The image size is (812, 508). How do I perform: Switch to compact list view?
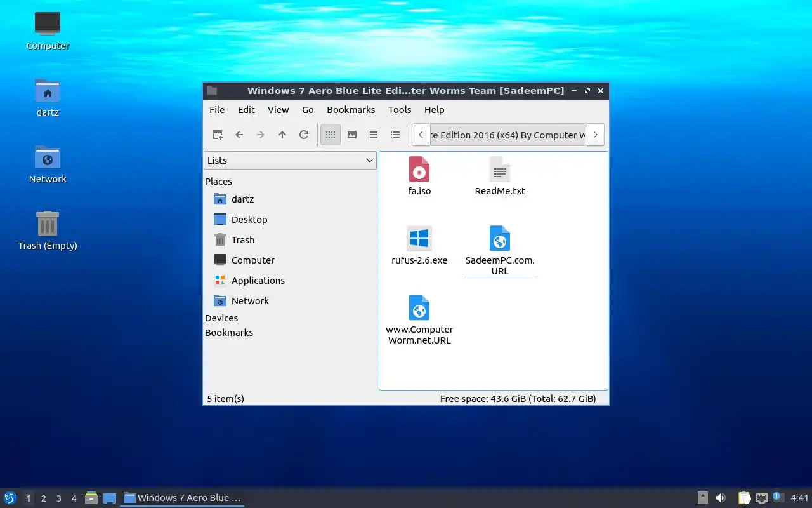(374, 135)
